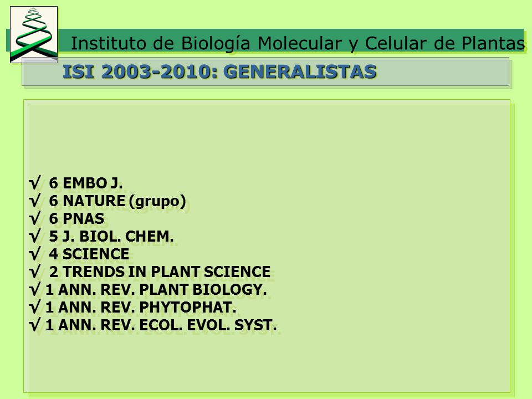
Task: Select the 6 EMBO J. list entry
Action: (86, 183)
